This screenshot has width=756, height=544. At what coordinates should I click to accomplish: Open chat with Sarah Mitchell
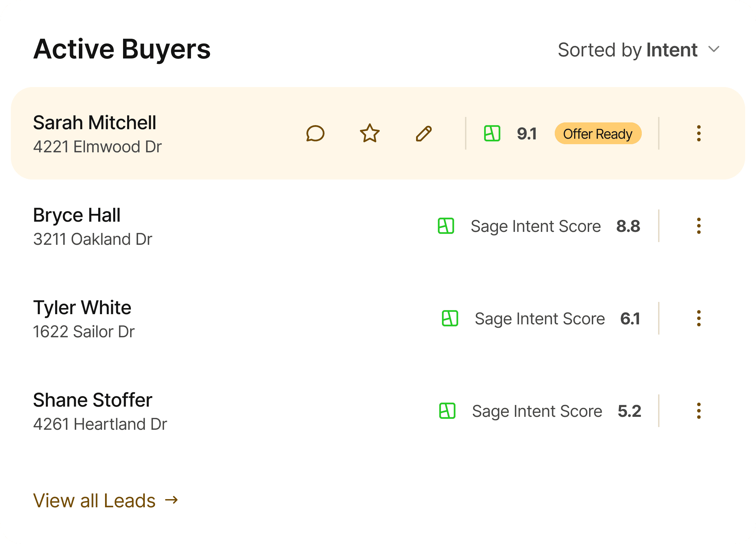315,133
